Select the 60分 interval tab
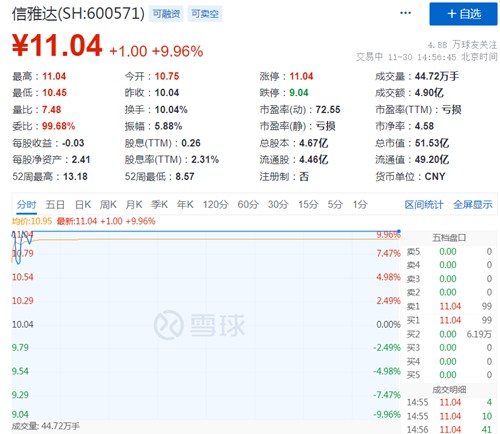The width and height of the screenshot is (500, 434). (248, 204)
